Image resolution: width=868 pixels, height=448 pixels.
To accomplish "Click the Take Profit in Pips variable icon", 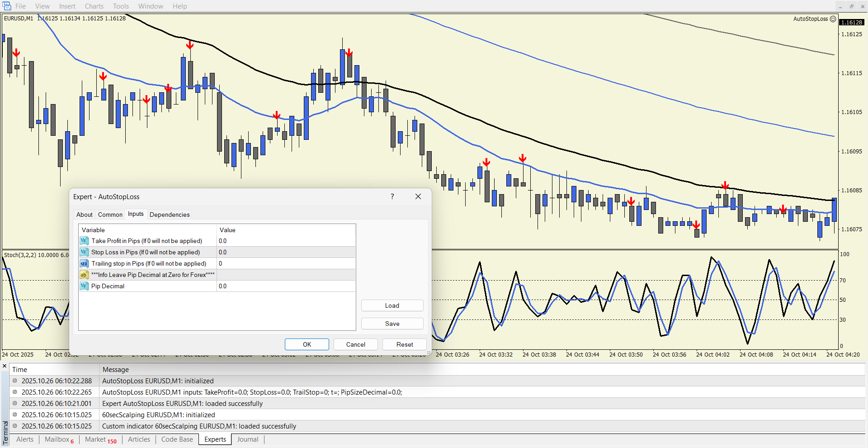I will 84,241.
